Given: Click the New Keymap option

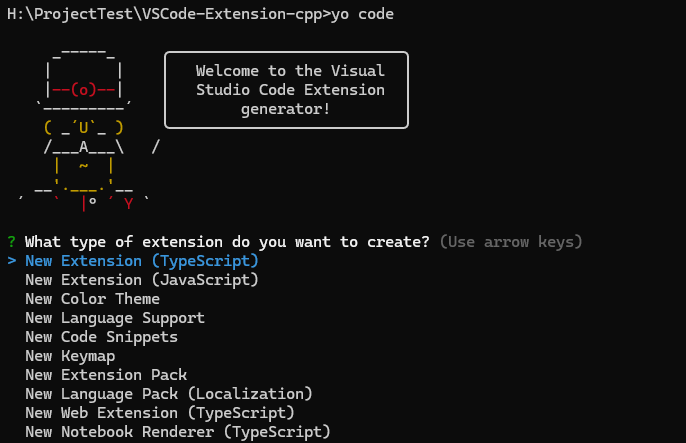Looking at the screenshot, I should click(x=70, y=356).
